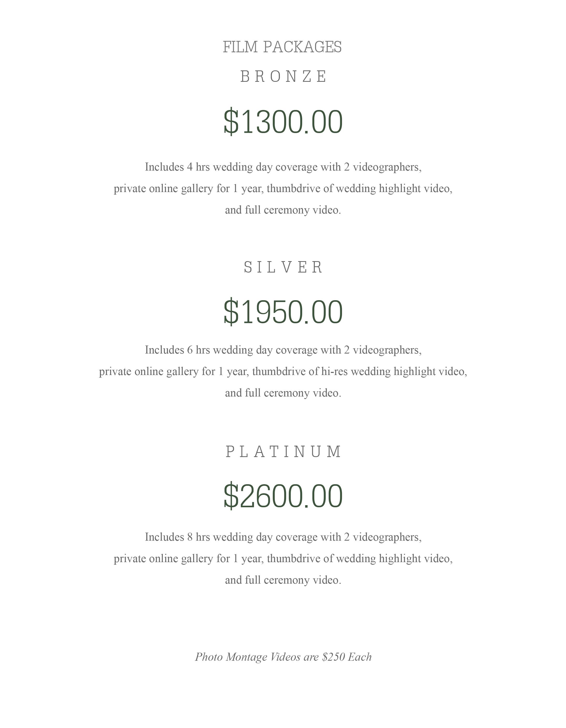Click the SILVER package title
Viewport: 566px width, 728px height.
click(283, 267)
